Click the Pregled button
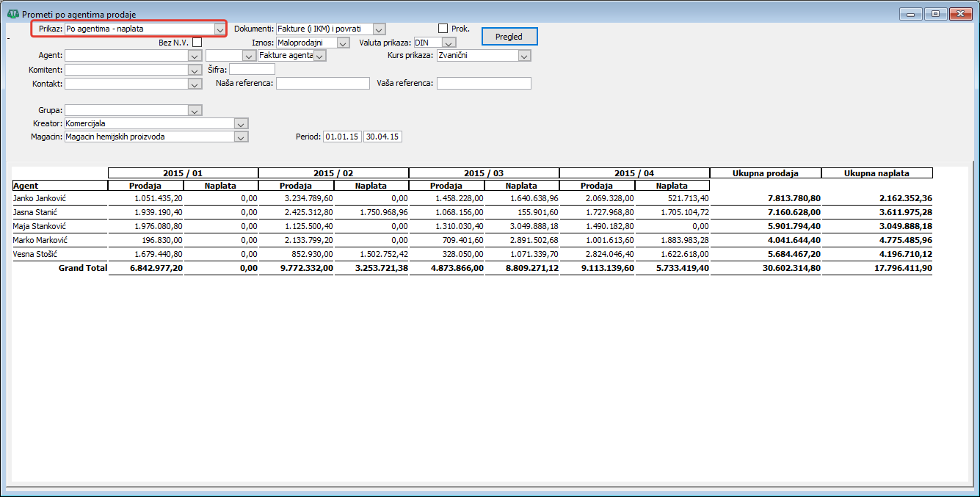 (x=509, y=37)
